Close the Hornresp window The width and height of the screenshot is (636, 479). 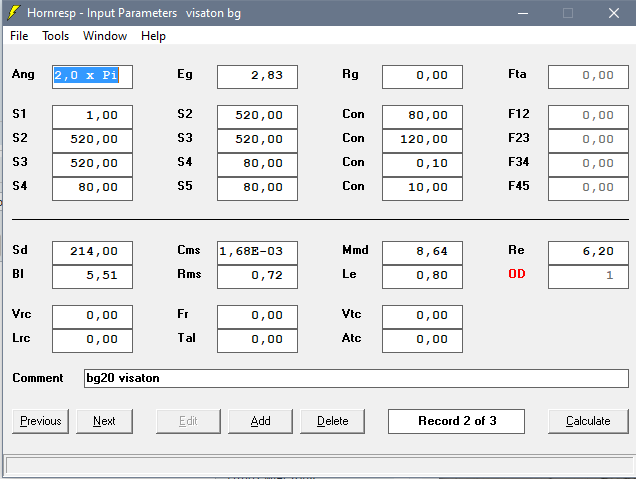click(614, 13)
